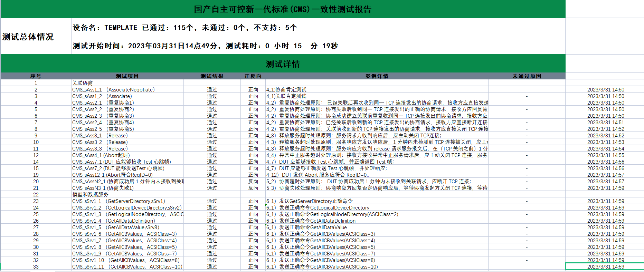
Task: Click the 通过 result for CMS_sAss1_1
Action: click(x=212, y=89)
